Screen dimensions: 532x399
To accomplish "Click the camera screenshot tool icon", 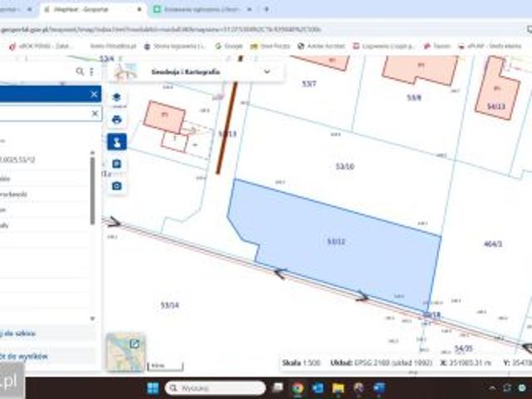I will [116, 185].
